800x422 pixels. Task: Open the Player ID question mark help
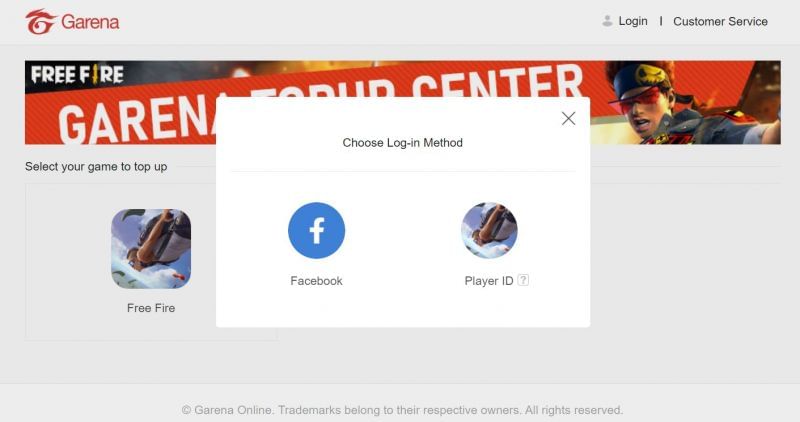click(x=523, y=280)
